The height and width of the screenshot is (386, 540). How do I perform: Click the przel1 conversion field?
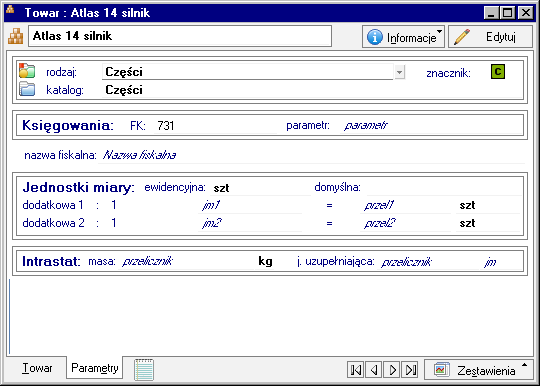[405, 206]
